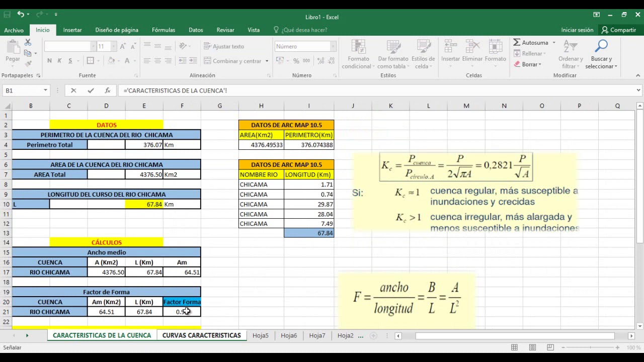Expand the Combinar y centrar dropdown arrow

267,61
